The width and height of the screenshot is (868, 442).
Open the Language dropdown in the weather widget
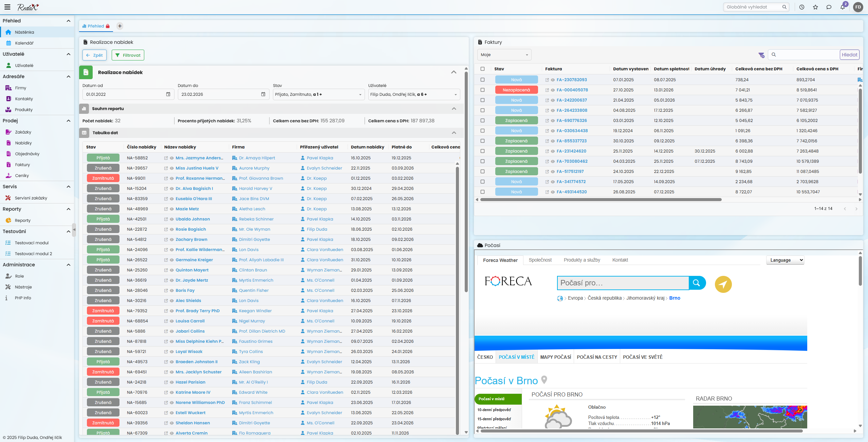click(785, 260)
